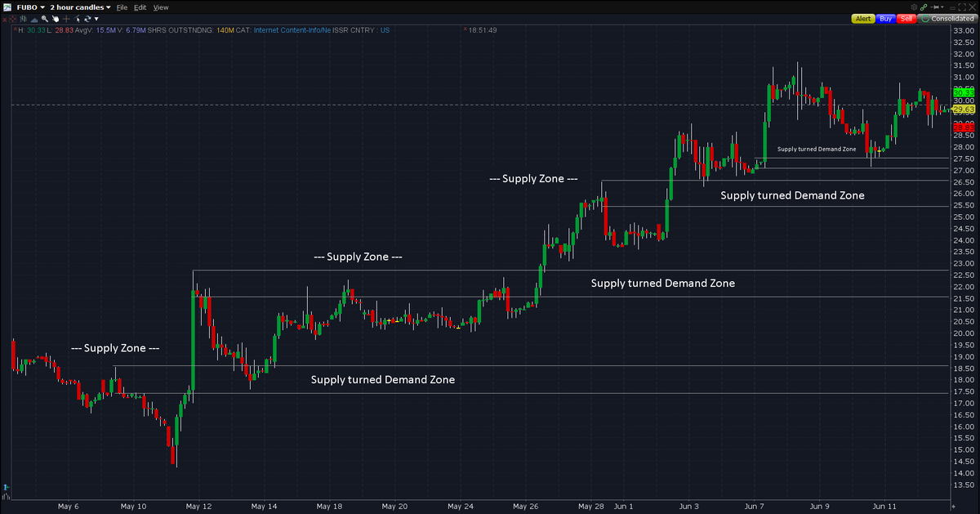Click the blue Buy button
Screen dimensions: 980x514
[x=886, y=19]
